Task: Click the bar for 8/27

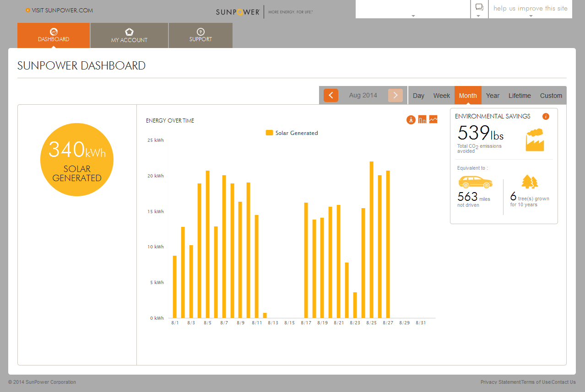Action: pos(388,244)
